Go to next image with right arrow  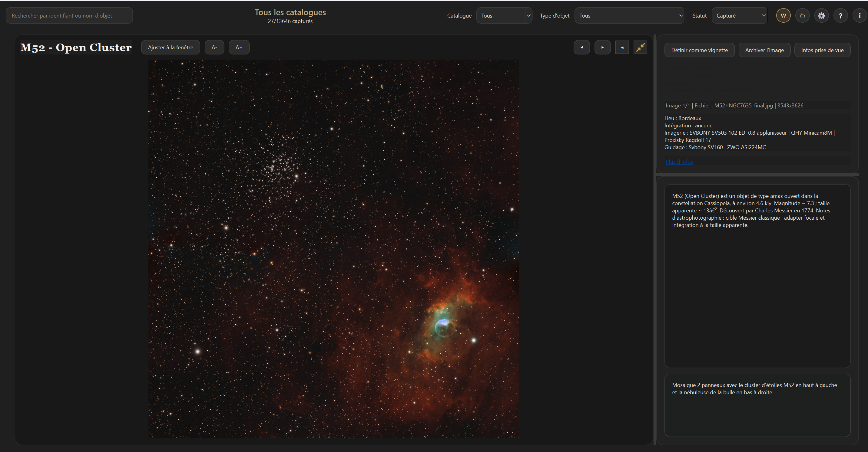coord(602,47)
